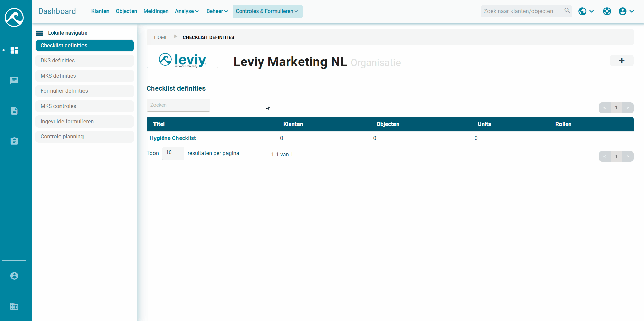Screen dimensions: 644x321
Task: Toggle the Lokale navigatie hamburger icon
Action: [x=40, y=33]
